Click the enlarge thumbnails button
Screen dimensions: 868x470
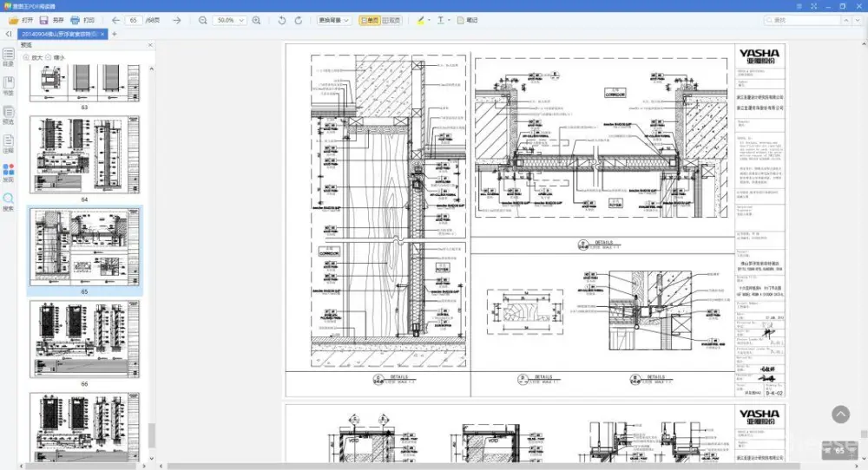pos(31,57)
